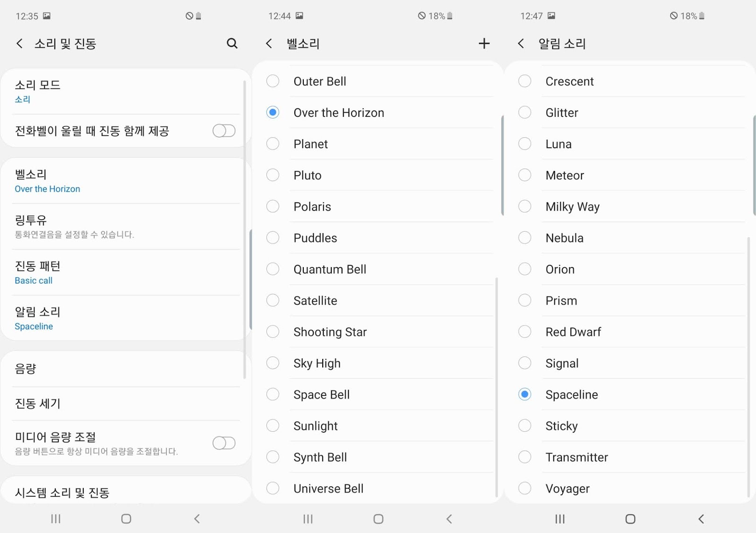Screen dimensions: 756x533
Task: Open 벨소리 setting showing Over the Horizon
Action: pos(125,181)
